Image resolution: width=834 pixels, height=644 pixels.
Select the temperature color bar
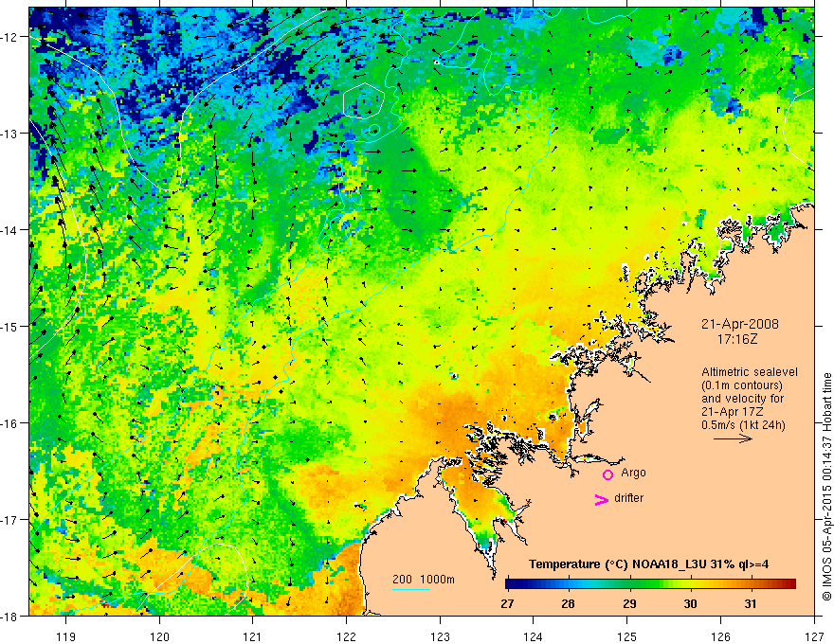650,584
